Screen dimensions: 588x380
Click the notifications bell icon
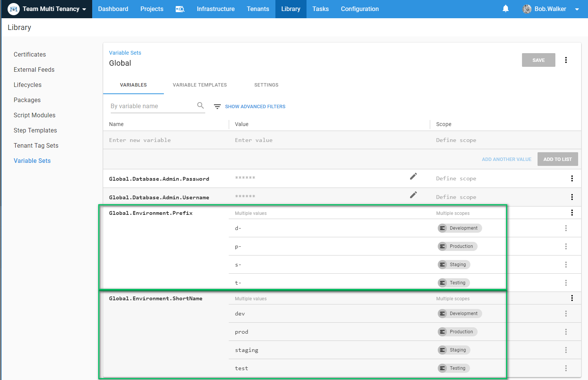(505, 9)
